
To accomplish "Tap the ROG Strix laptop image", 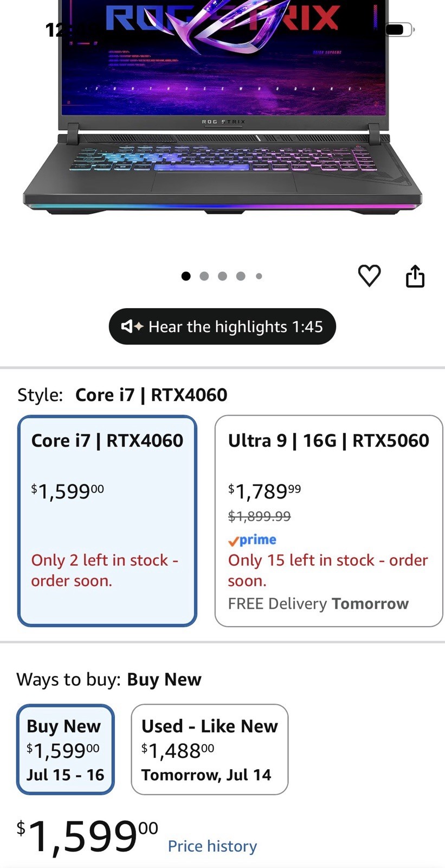I will [x=222, y=108].
